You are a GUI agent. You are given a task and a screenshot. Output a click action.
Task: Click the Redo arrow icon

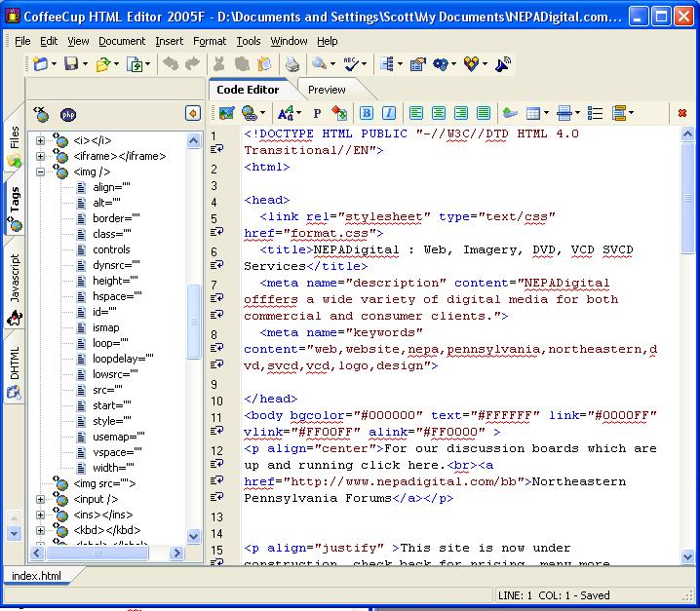point(192,64)
